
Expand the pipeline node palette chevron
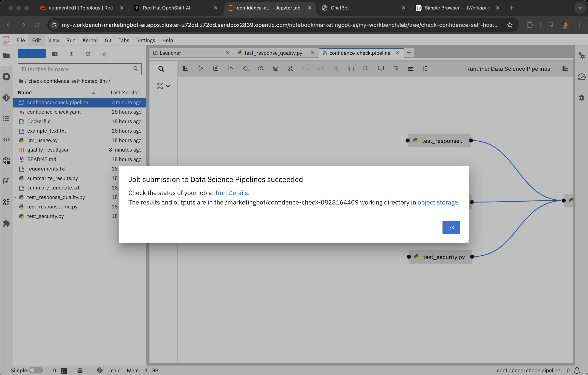tap(168, 86)
